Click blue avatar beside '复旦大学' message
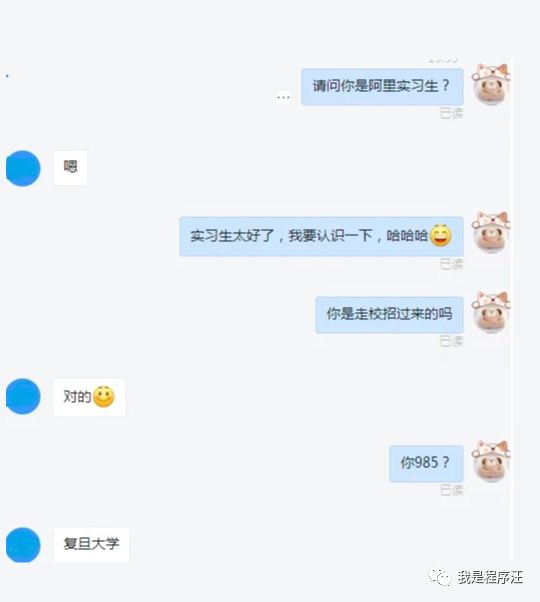The height and width of the screenshot is (602, 540). pyautogui.click(x=23, y=545)
